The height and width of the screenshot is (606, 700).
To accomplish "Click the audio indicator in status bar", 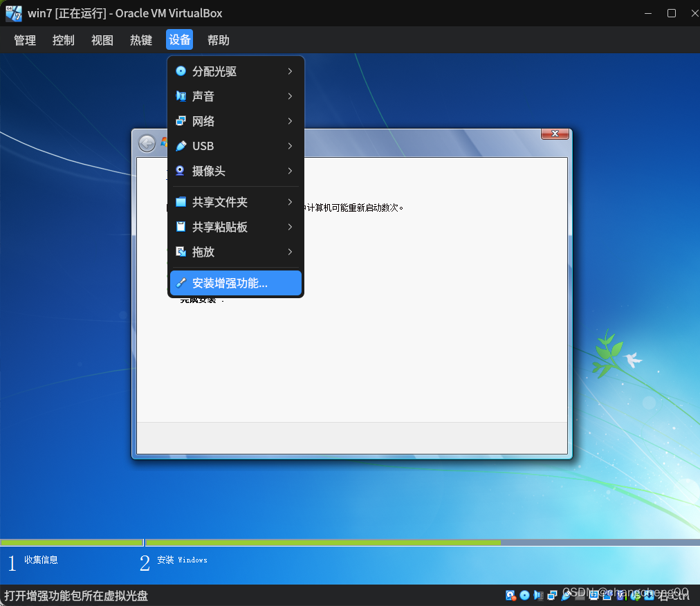I will (538, 596).
